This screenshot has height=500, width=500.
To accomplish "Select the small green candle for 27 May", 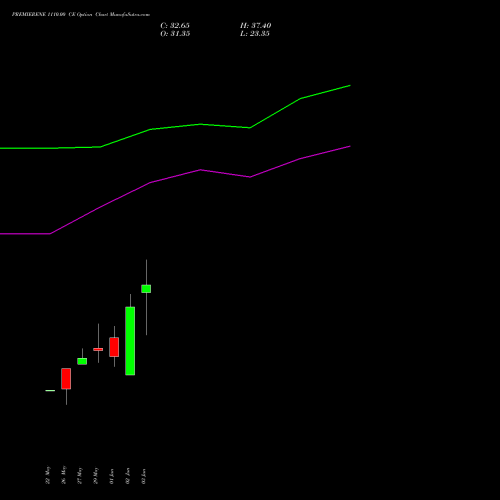I will tap(82, 361).
